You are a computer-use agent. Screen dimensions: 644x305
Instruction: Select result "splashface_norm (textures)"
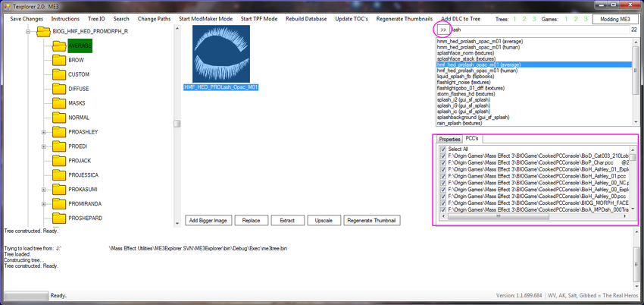coord(465,53)
